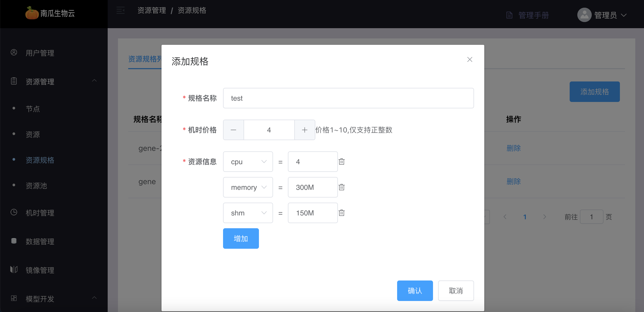
Task: Delete the memory resource row
Action: [x=341, y=187]
